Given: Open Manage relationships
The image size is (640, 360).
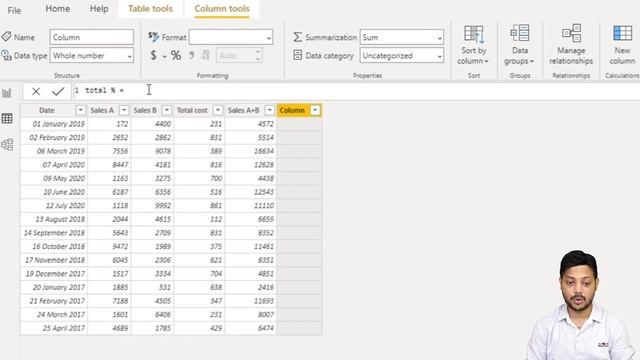Looking at the screenshot, I should 571,44.
